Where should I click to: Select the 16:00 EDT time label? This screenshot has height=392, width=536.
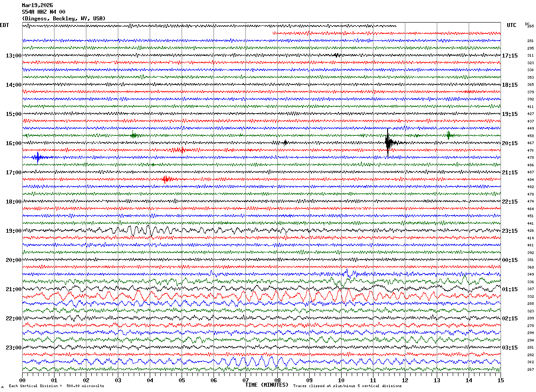pos(14,143)
